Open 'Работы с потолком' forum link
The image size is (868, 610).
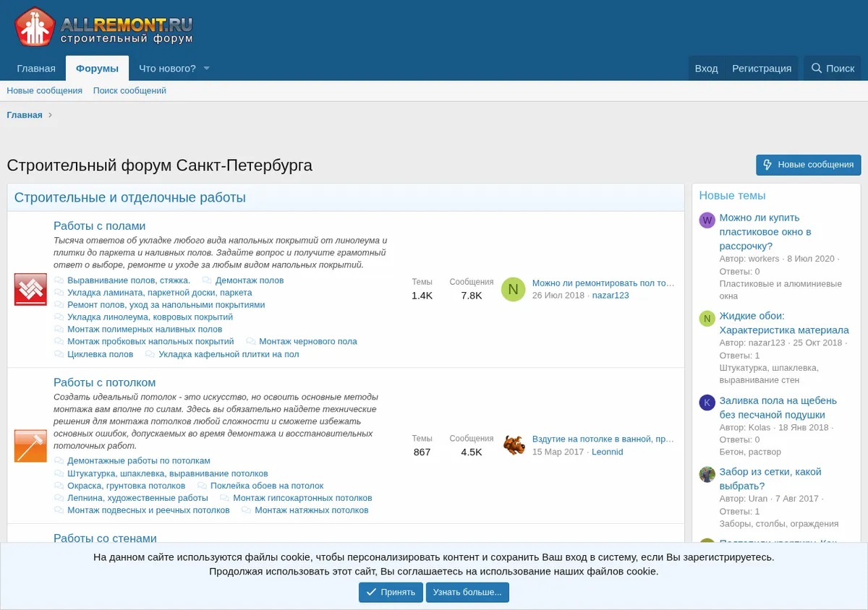click(x=105, y=382)
